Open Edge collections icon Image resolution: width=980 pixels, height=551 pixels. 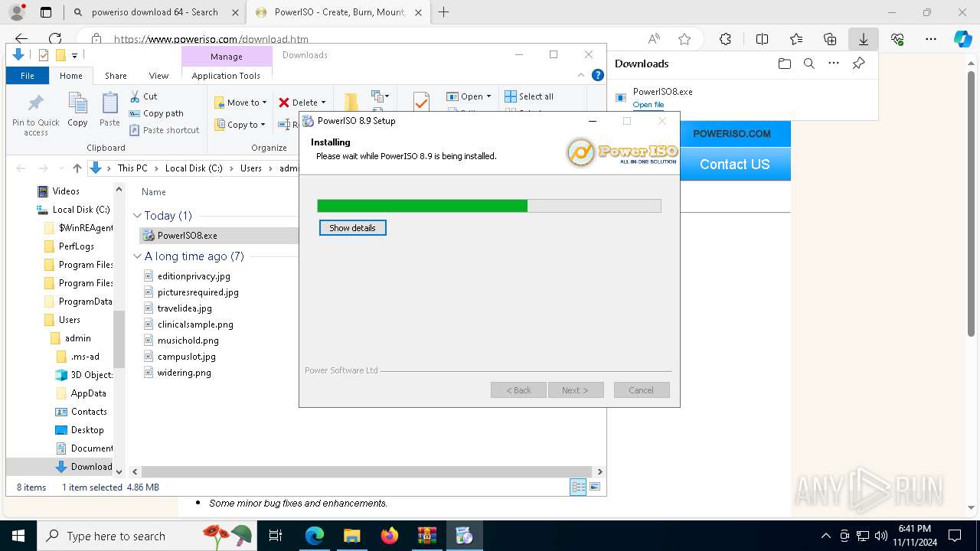(x=830, y=39)
